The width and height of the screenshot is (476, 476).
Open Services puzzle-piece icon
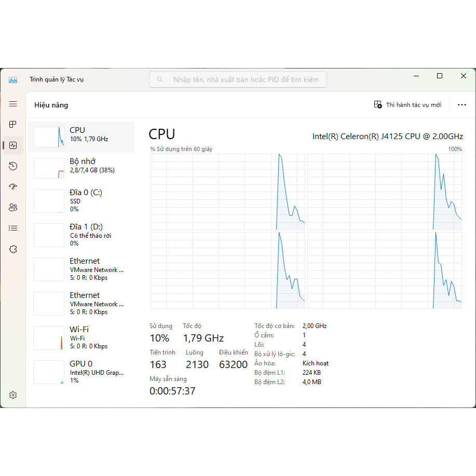[x=13, y=249]
